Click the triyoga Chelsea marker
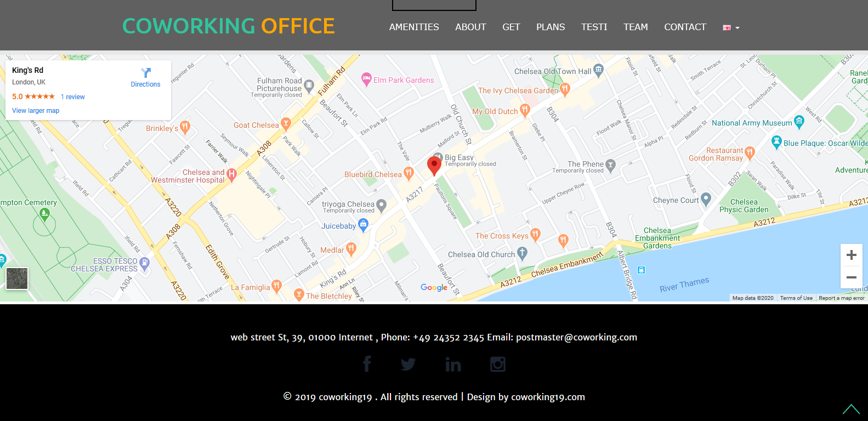This screenshot has width=868, height=421. pos(382,206)
